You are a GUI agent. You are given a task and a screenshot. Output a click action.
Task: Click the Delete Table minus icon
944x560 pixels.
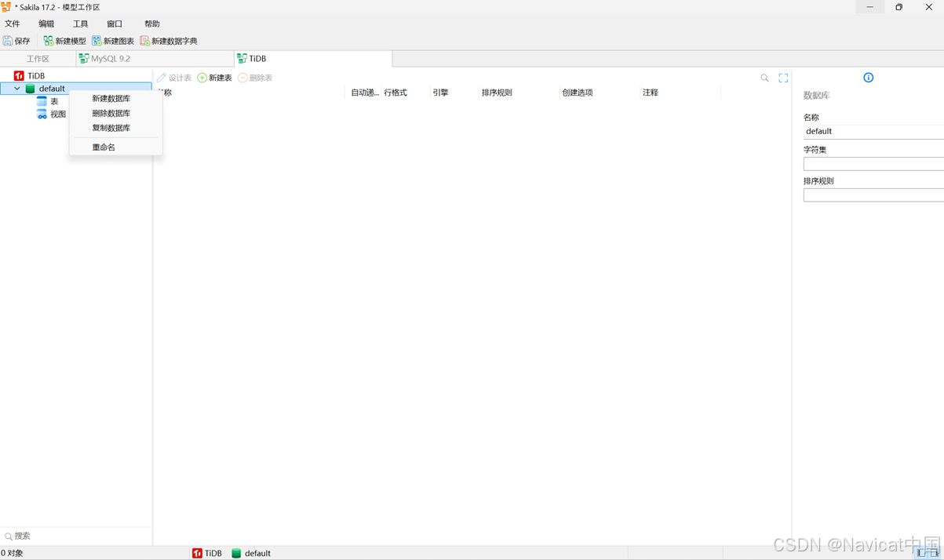(x=242, y=78)
